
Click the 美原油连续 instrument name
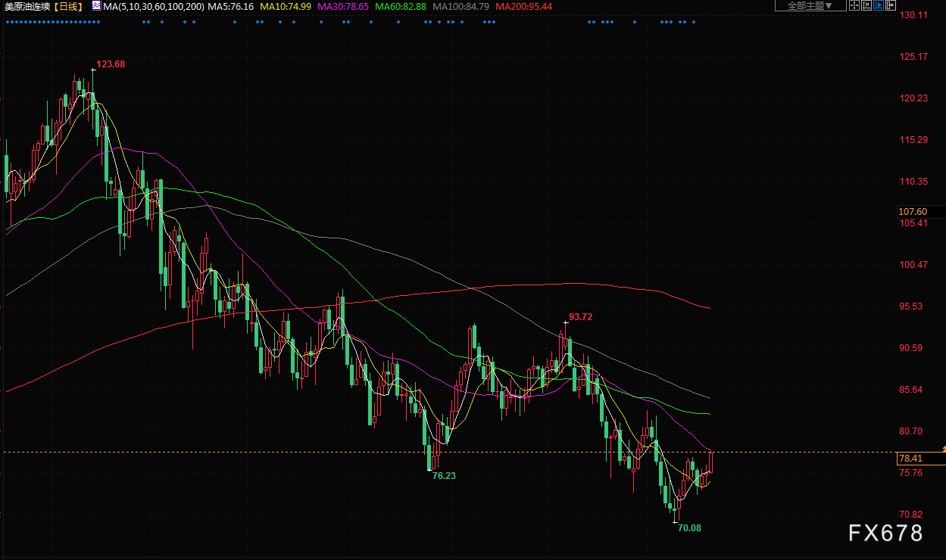[27, 6]
